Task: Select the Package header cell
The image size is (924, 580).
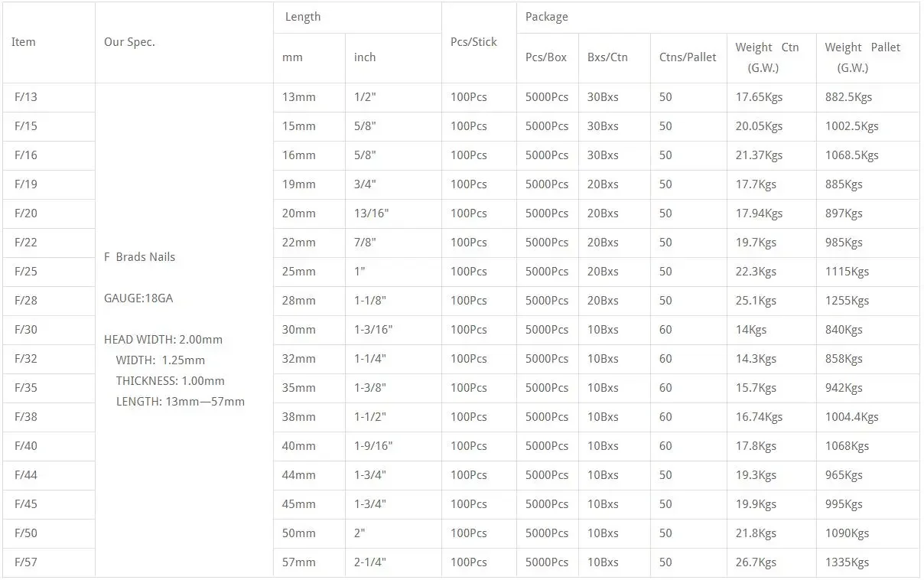Action: (x=546, y=17)
